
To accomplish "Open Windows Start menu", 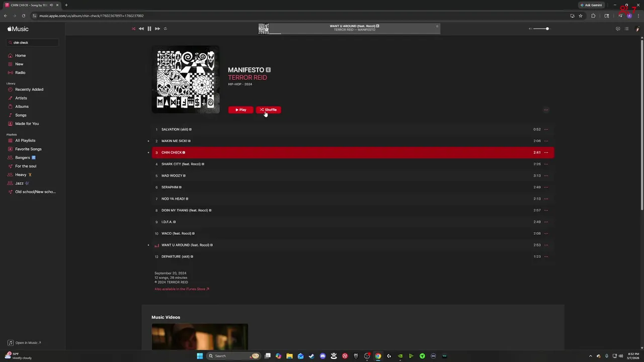I will tap(200, 356).
